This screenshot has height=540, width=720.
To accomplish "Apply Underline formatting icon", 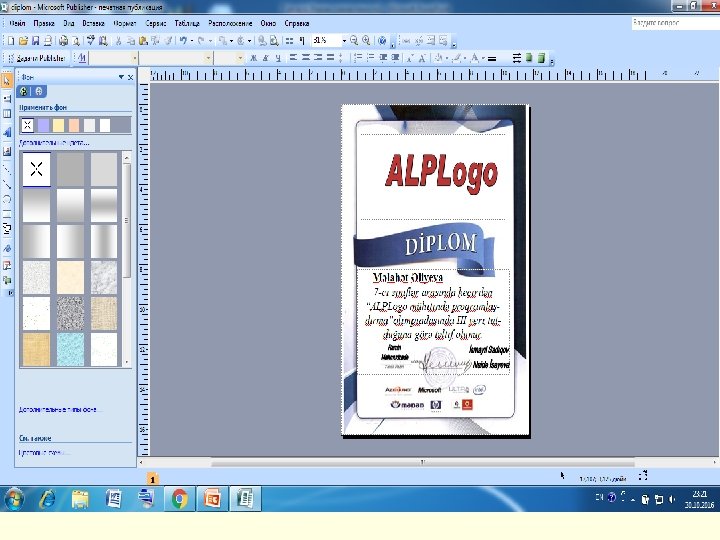I will (x=278, y=58).
